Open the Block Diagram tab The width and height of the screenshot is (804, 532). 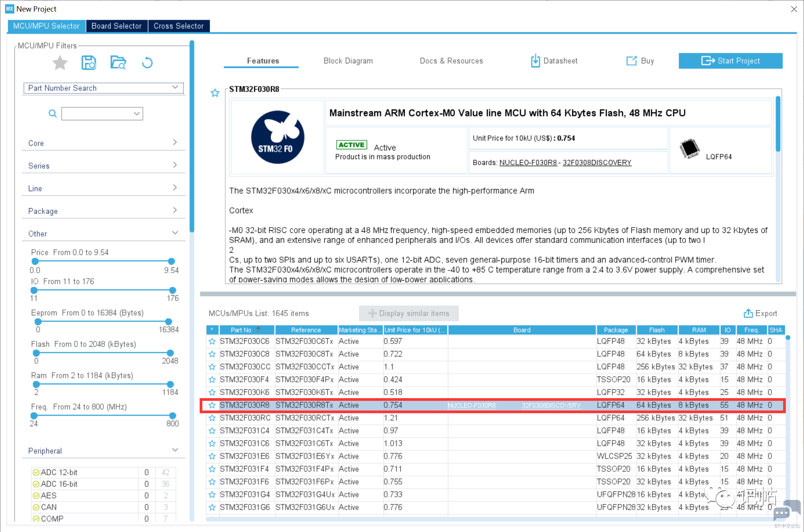[348, 61]
